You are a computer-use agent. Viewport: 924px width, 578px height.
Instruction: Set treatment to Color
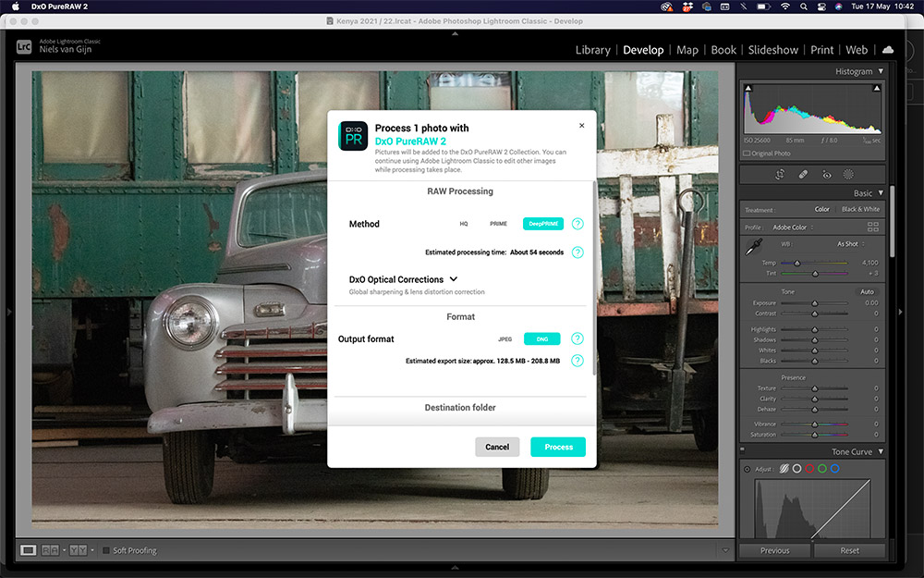822,209
